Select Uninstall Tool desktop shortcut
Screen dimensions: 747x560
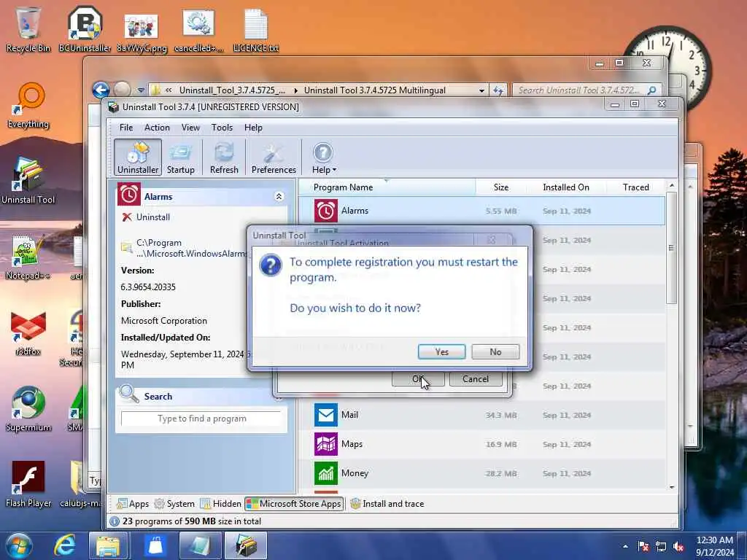[x=28, y=182]
